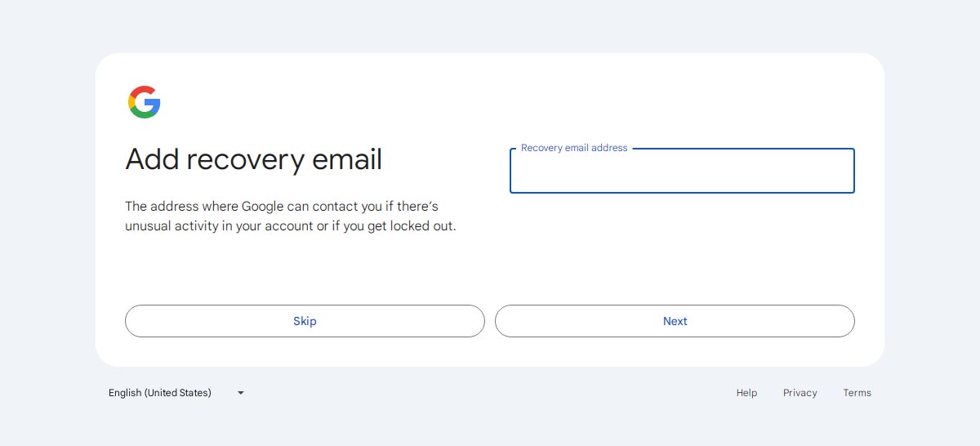Click the word "Add" in the heading
The image size is (980, 446).
152,158
